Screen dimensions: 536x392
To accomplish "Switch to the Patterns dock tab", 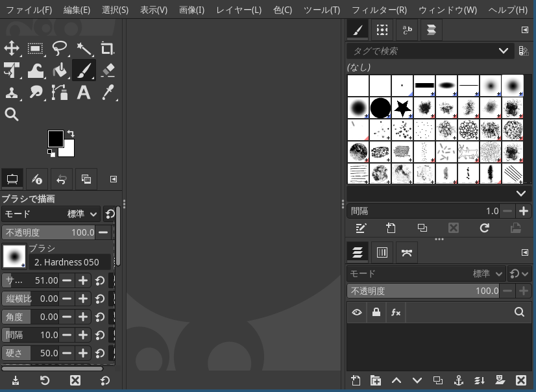I will point(382,30).
